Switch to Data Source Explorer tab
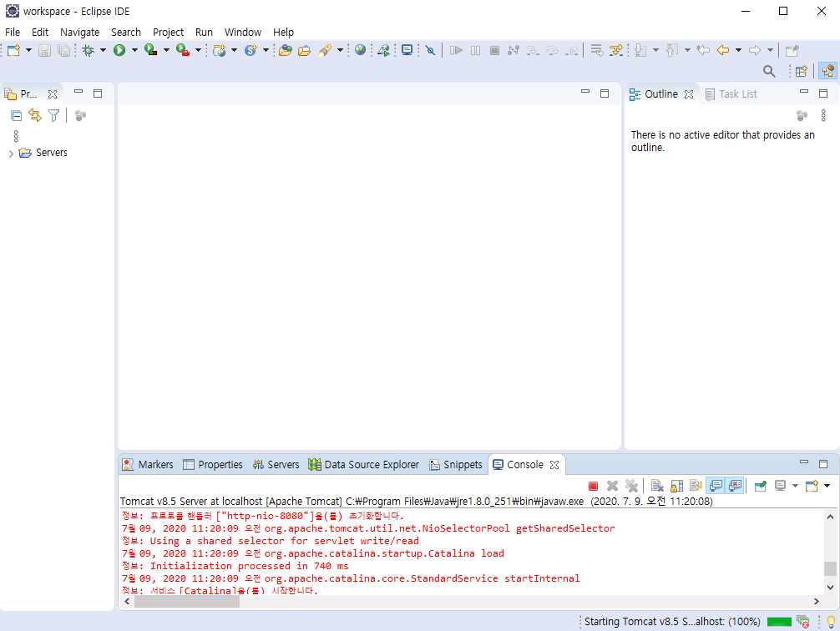 click(x=364, y=464)
